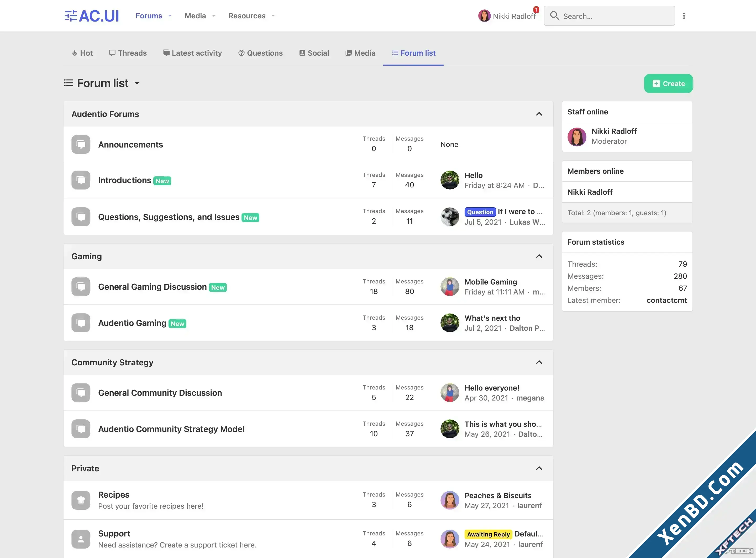
Task: Switch to the Hot tab
Action: pos(82,53)
